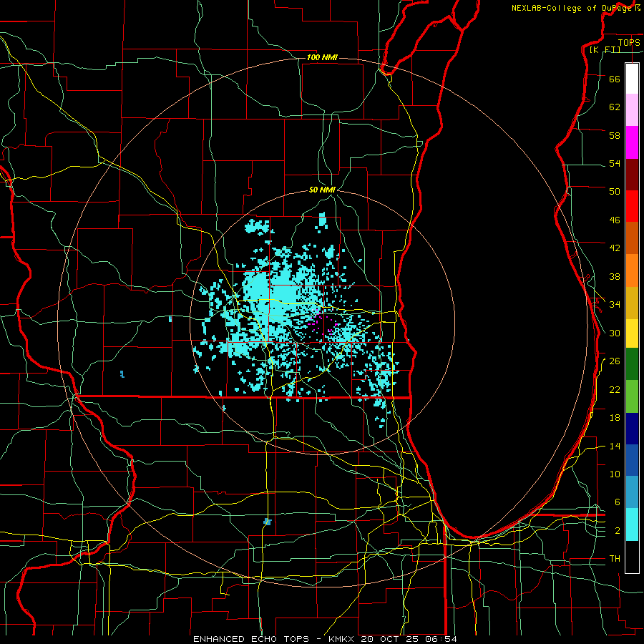
Task: Click the white swatch in the tops legend
Action: coord(632,79)
